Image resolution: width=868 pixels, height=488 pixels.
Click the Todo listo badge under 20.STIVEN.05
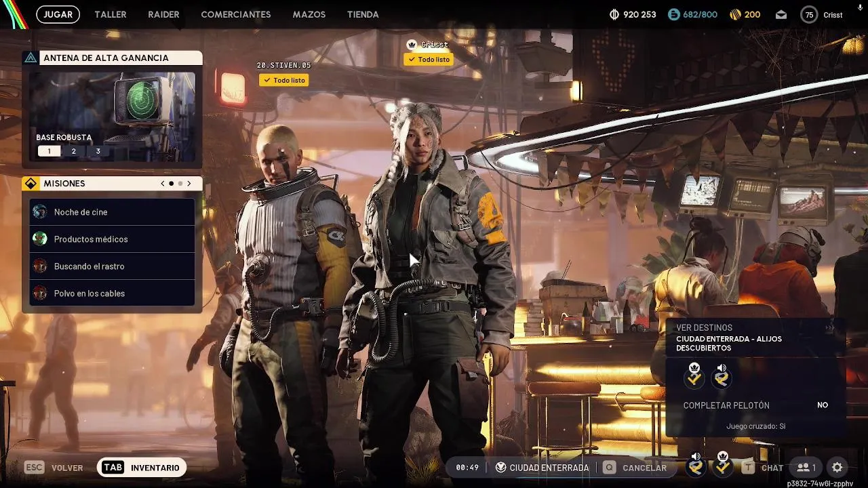[x=283, y=80]
